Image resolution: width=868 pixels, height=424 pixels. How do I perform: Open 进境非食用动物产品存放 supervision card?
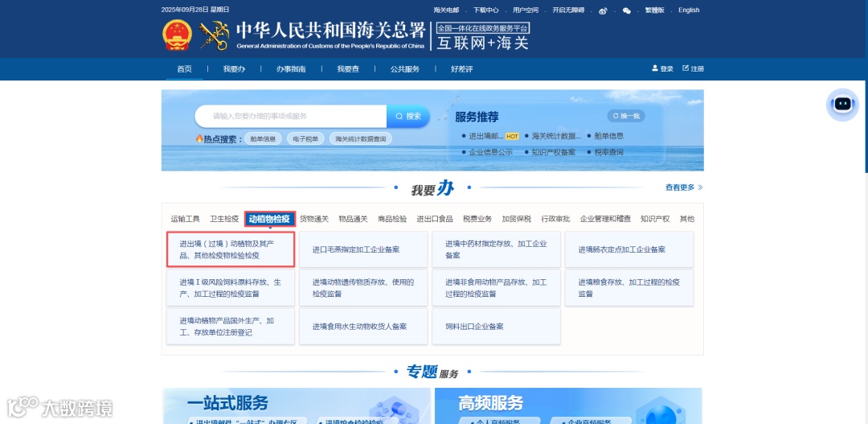(x=497, y=288)
